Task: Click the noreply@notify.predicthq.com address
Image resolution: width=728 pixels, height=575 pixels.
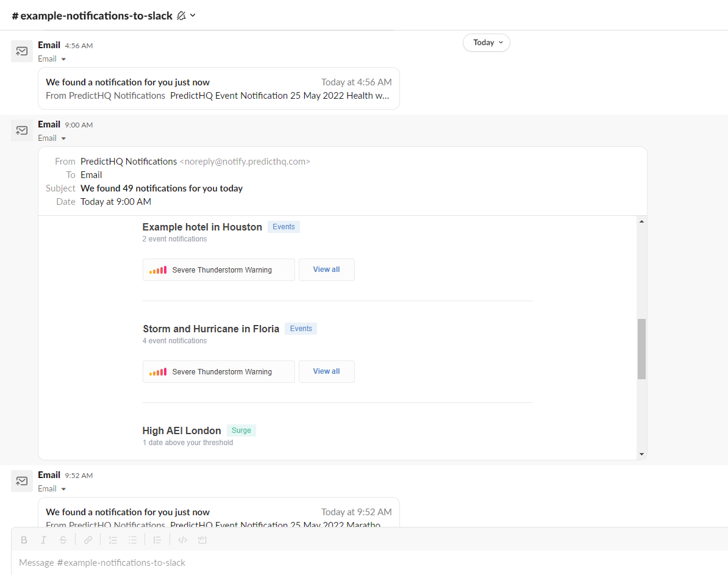Action: click(x=244, y=162)
